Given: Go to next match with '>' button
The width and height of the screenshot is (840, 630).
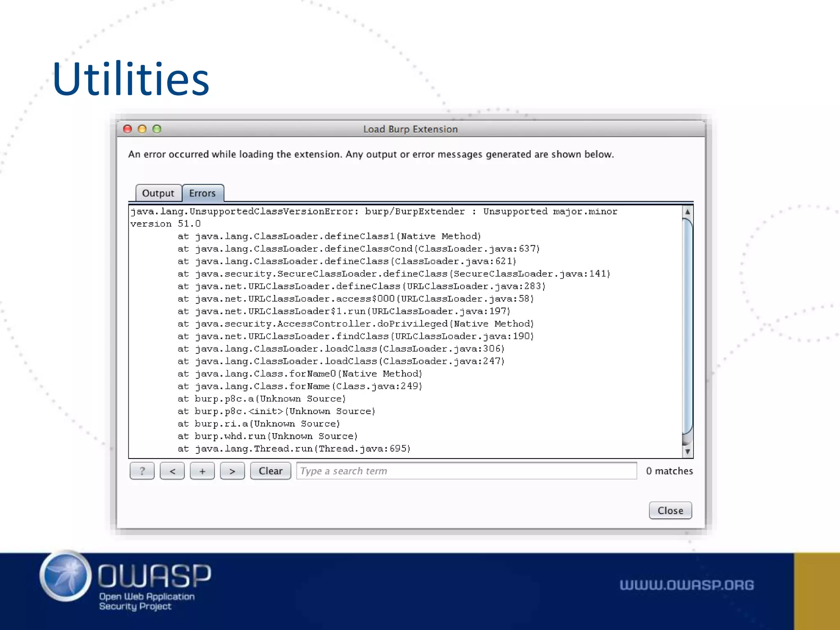Looking at the screenshot, I should click(x=232, y=471).
